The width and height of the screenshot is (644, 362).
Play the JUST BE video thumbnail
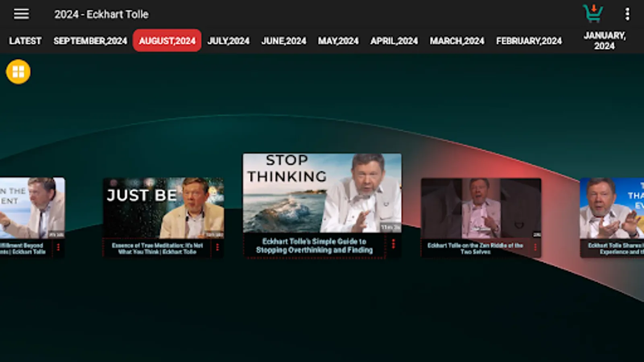[x=163, y=208]
